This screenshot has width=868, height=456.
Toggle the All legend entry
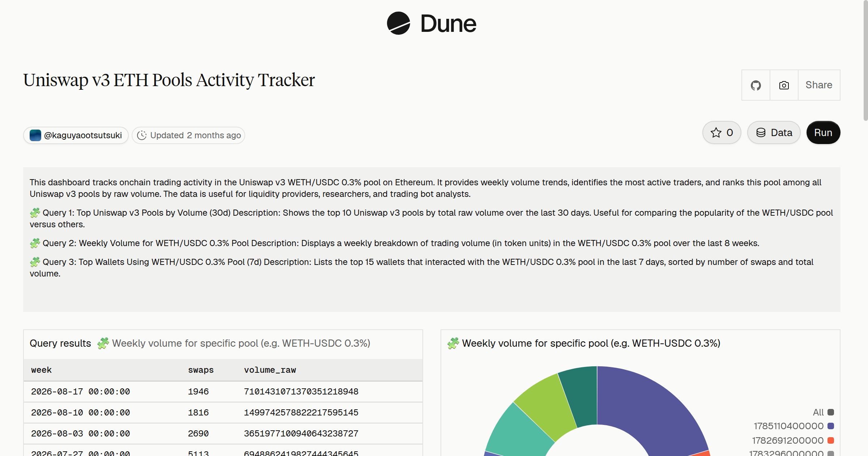[x=823, y=412]
